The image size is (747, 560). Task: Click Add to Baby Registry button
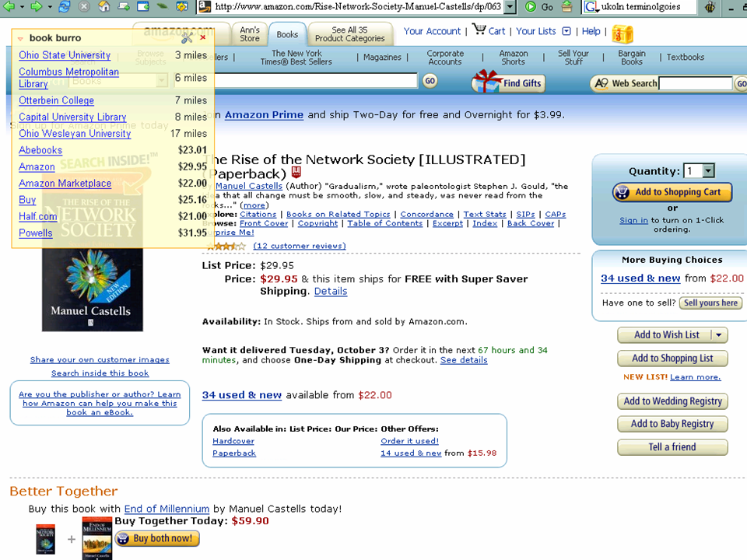(672, 424)
